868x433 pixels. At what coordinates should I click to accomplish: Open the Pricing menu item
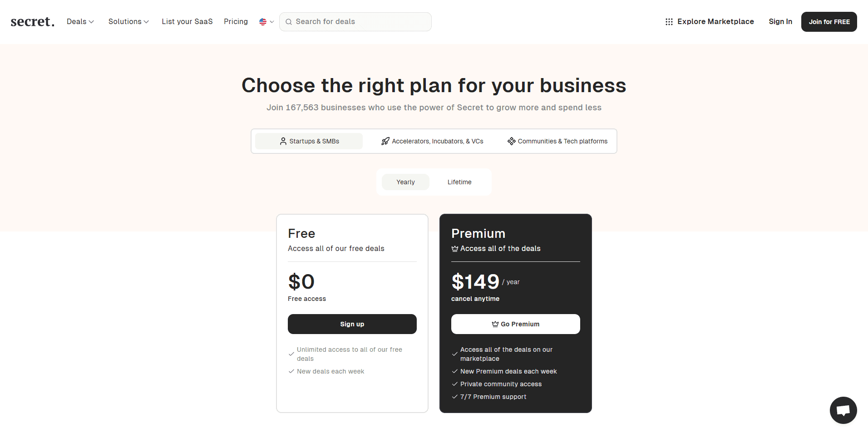click(236, 22)
